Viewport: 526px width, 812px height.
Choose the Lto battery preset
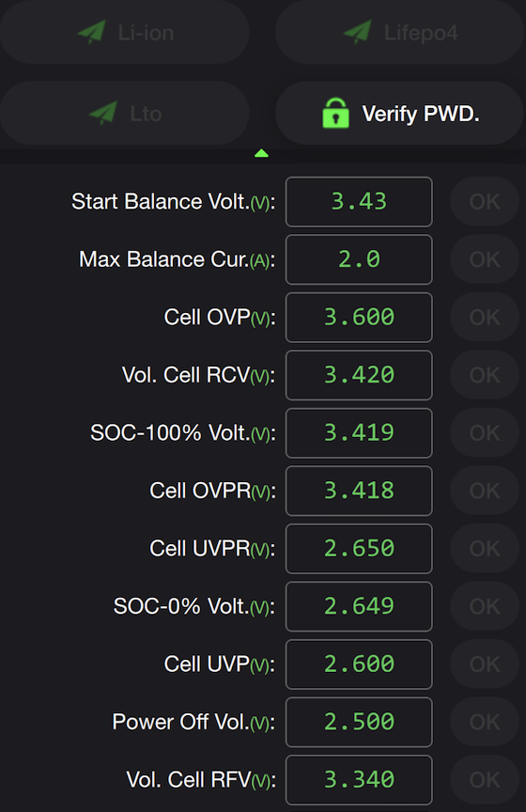pyautogui.click(x=124, y=113)
